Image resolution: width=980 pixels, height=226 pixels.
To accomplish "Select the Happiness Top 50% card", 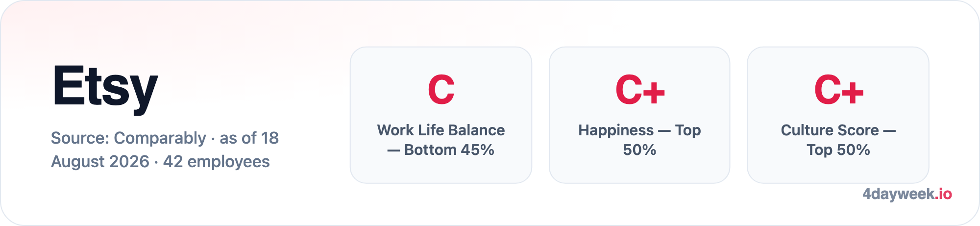I will pyautogui.click(x=639, y=115).
